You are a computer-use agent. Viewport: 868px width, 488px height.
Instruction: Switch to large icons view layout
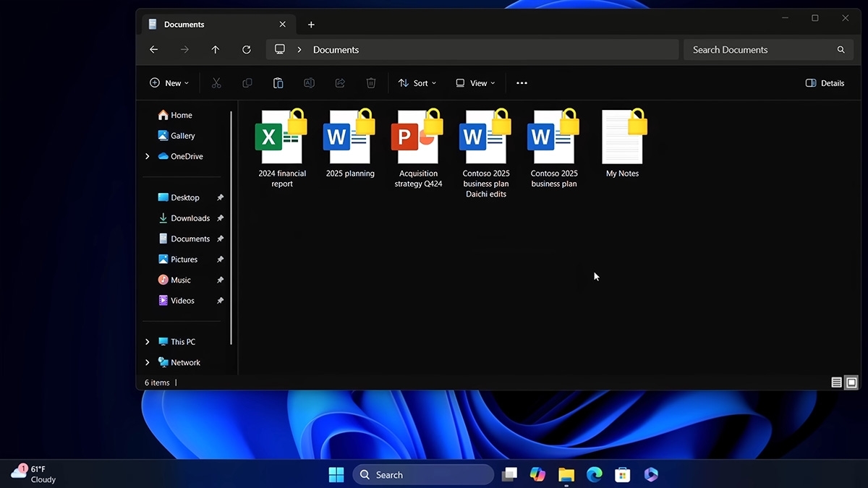click(x=851, y=382)
